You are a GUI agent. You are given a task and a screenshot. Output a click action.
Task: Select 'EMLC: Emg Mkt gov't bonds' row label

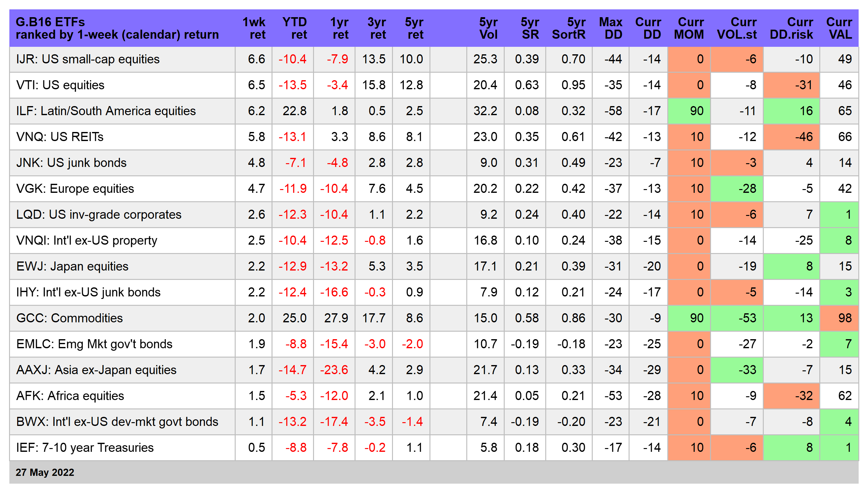tap(94, 344)
